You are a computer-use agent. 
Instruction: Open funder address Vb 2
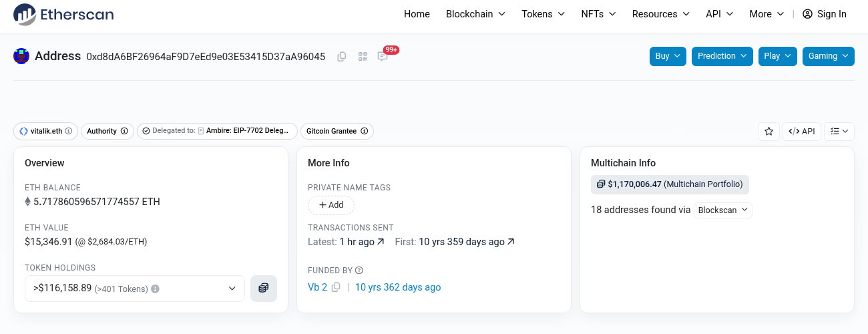pos(318,287)
